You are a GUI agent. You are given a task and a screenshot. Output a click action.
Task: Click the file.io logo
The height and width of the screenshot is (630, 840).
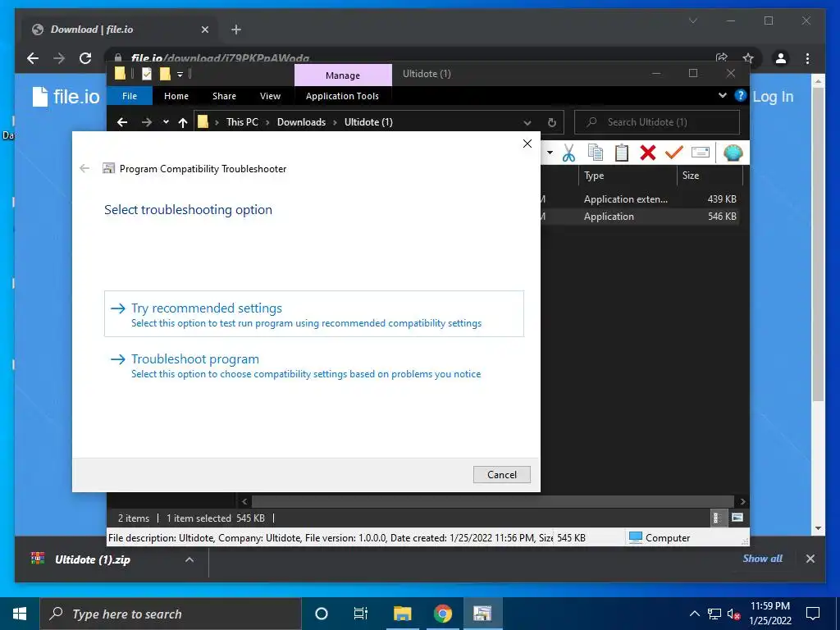[66, 97]
